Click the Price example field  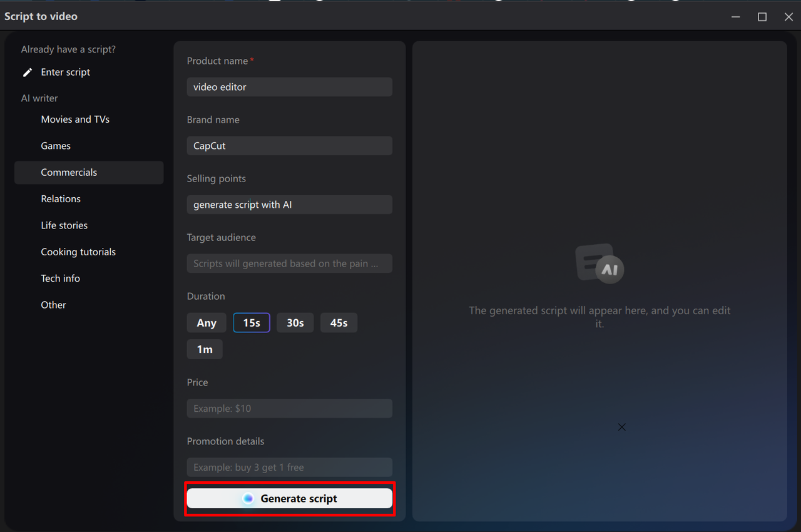(x=289, y=408)
